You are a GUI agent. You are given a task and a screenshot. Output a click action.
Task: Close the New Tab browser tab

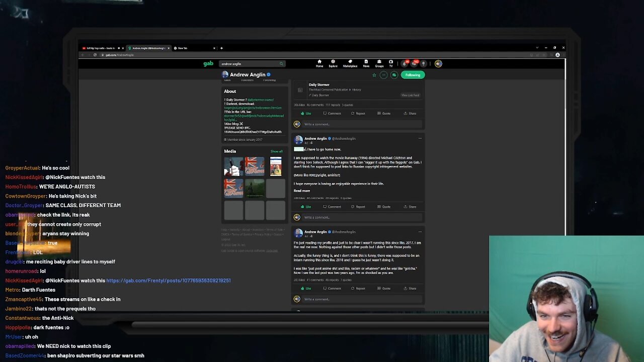214,48
